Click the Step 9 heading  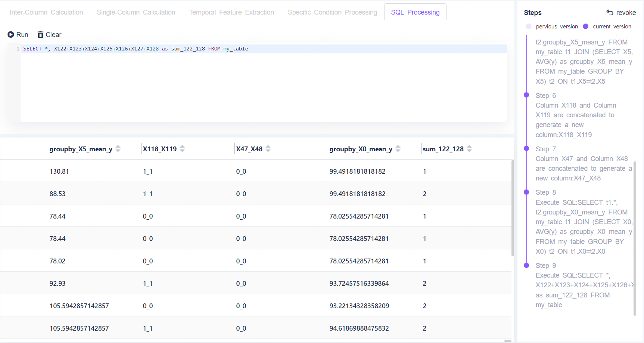pyautogui.click(x=546, y=266)
